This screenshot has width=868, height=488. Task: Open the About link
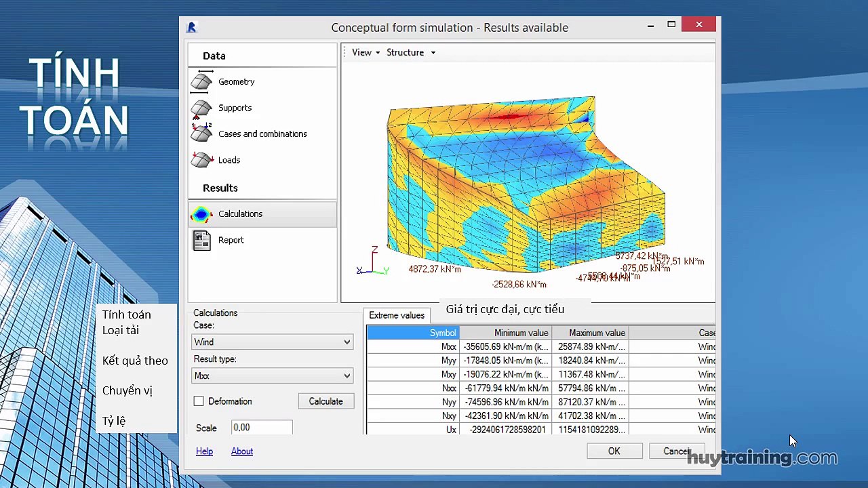pos(242,451)
